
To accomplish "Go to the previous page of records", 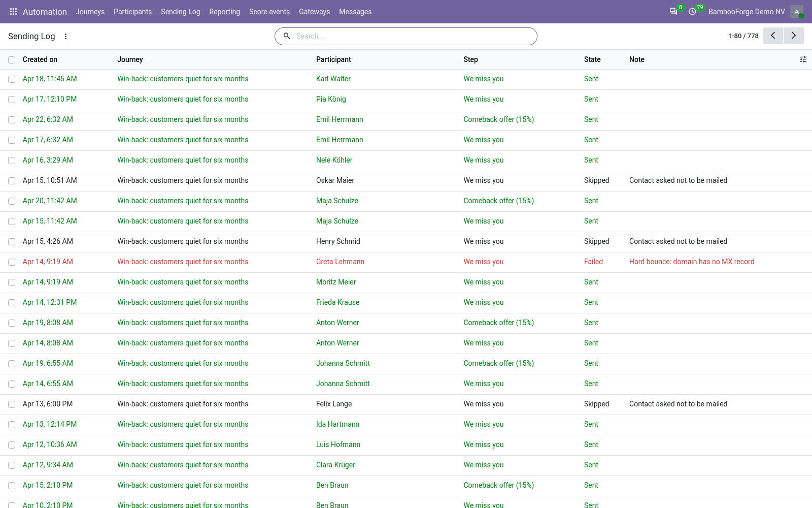I will tap(773, 36).
